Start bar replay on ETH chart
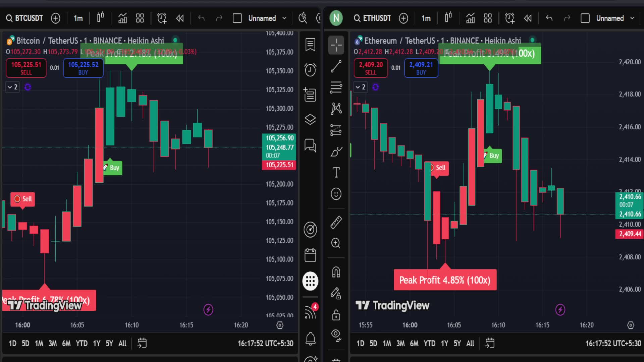644x362 pixels. [528, 18]
